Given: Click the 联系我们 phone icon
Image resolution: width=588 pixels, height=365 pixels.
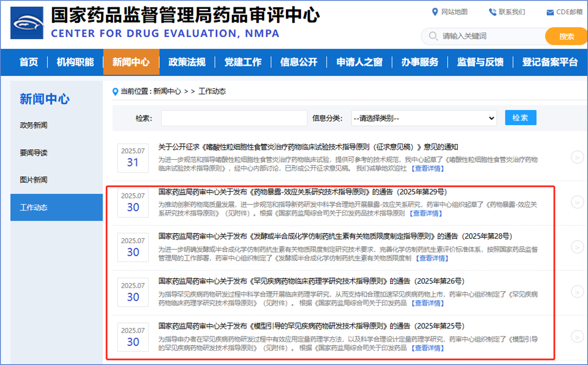Looking at the screenshot, I should 492,12.
